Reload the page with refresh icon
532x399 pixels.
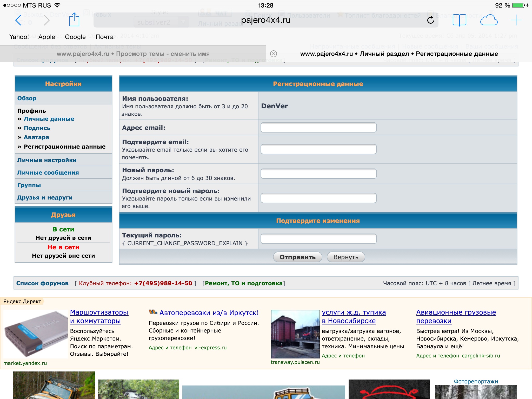(x=430, y=20)
